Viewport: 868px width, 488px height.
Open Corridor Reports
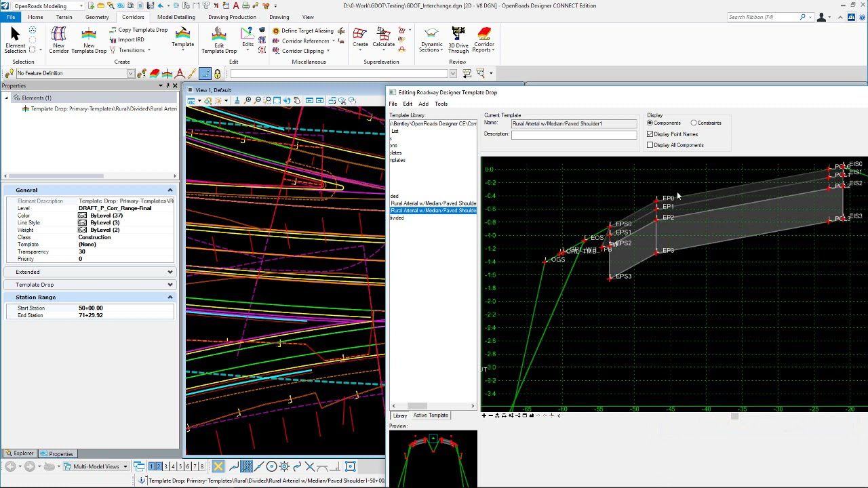(x=484, y=40)
